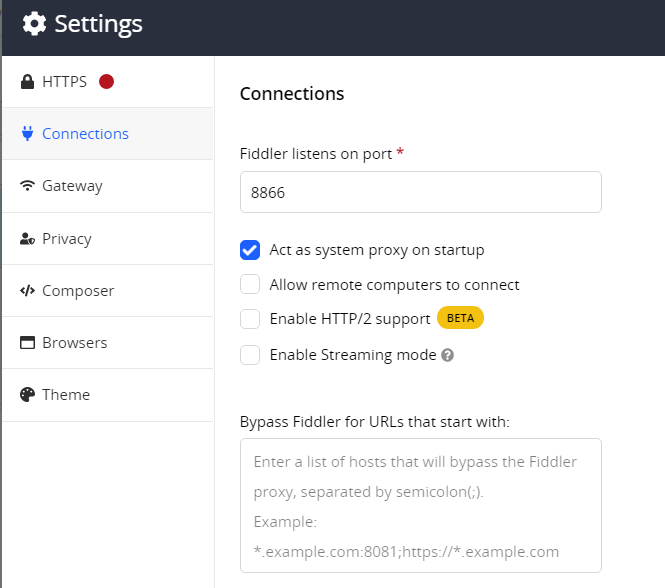Click the Browsers window icon
Screen dimensions: 665x588
coord(27,343)
